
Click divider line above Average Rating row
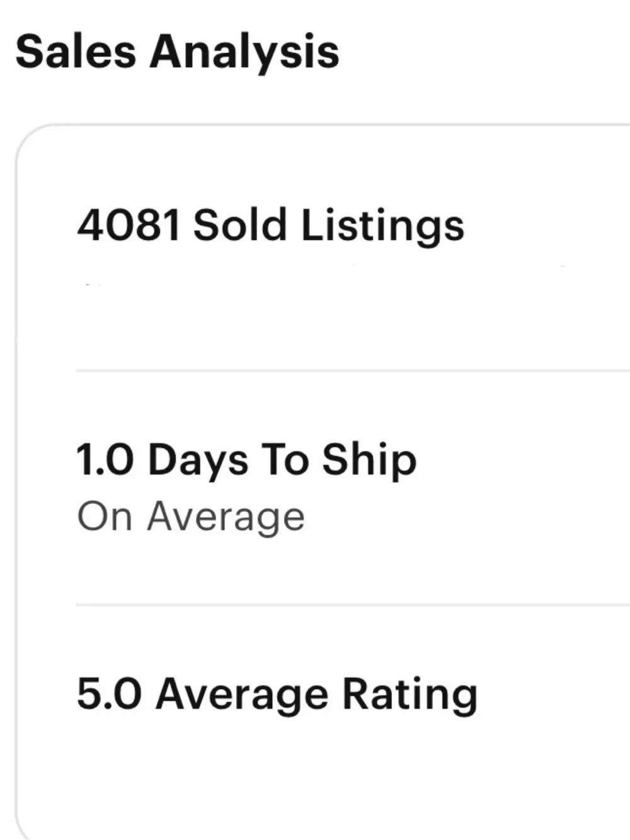coord(353,605)
